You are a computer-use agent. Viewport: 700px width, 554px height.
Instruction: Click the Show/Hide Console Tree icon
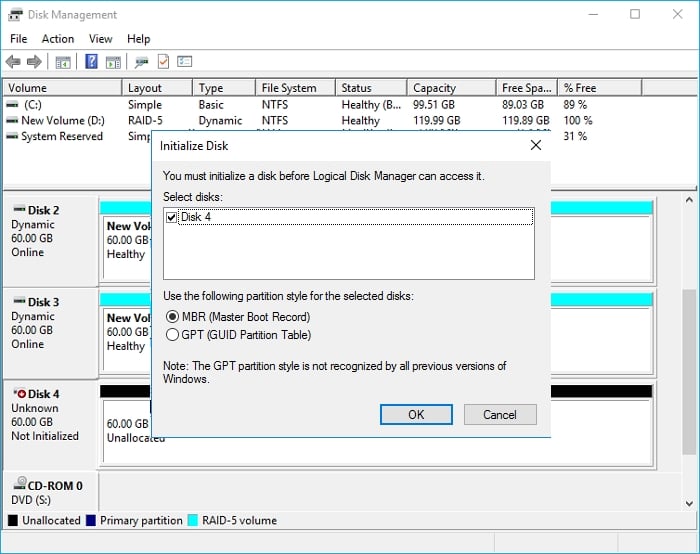coord(63,62)
